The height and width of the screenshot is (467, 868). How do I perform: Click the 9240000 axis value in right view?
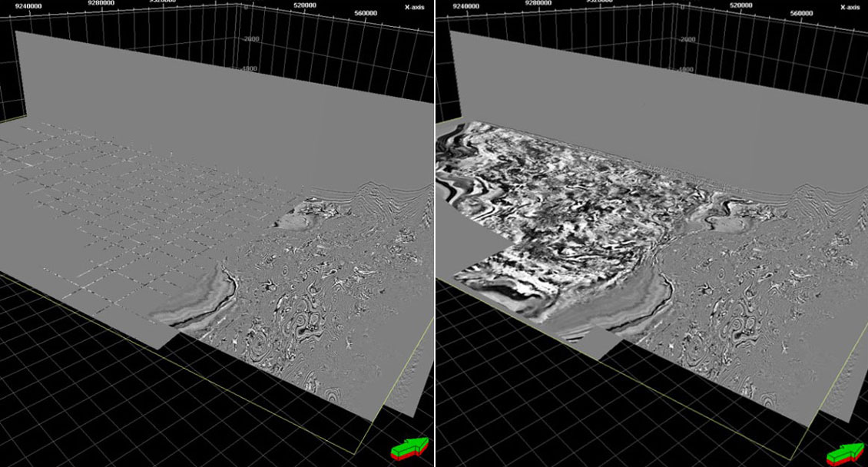(x=466, y=6)
